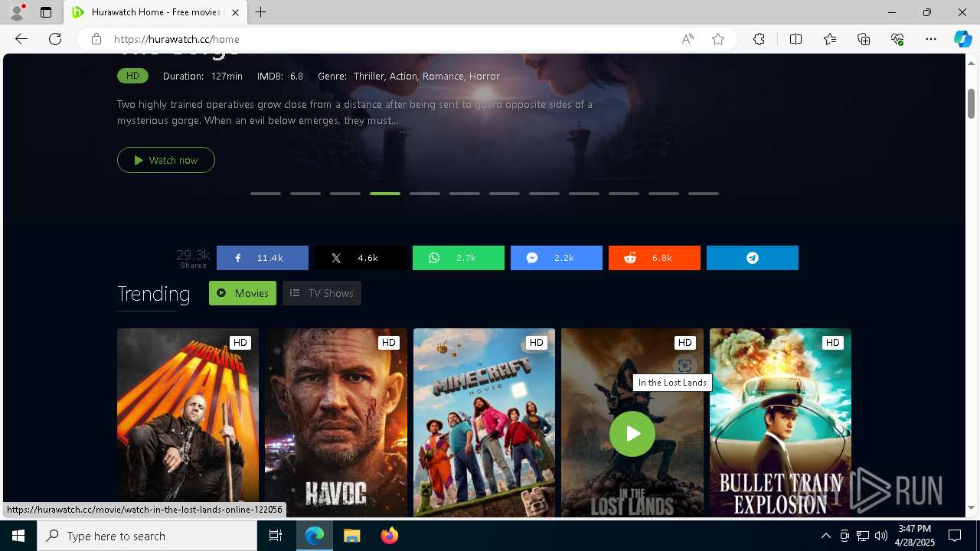This screenshot has height=551, width=980.
Task: Reload the Hurawatch page
Action: (55, 39)
